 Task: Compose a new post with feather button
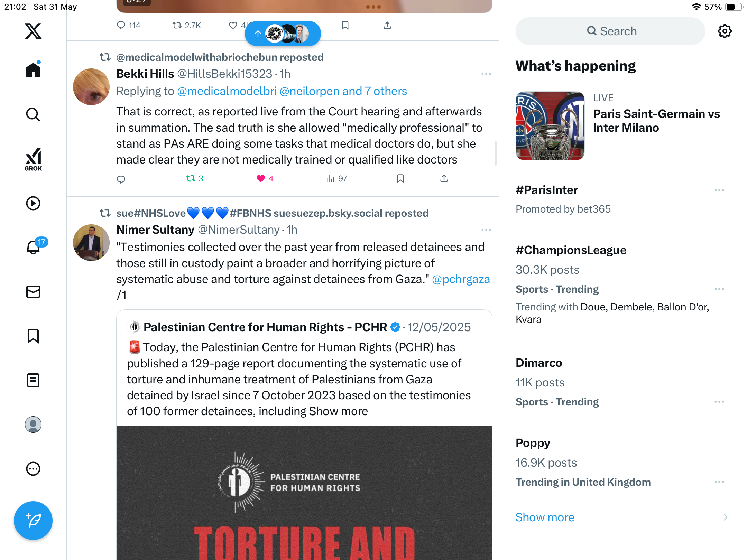click(x=33, y=520)
